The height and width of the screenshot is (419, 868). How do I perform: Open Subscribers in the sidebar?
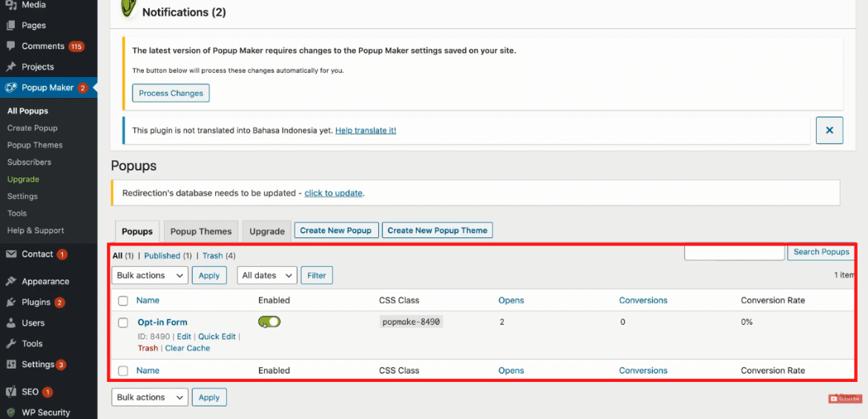(x=30, y=162)
